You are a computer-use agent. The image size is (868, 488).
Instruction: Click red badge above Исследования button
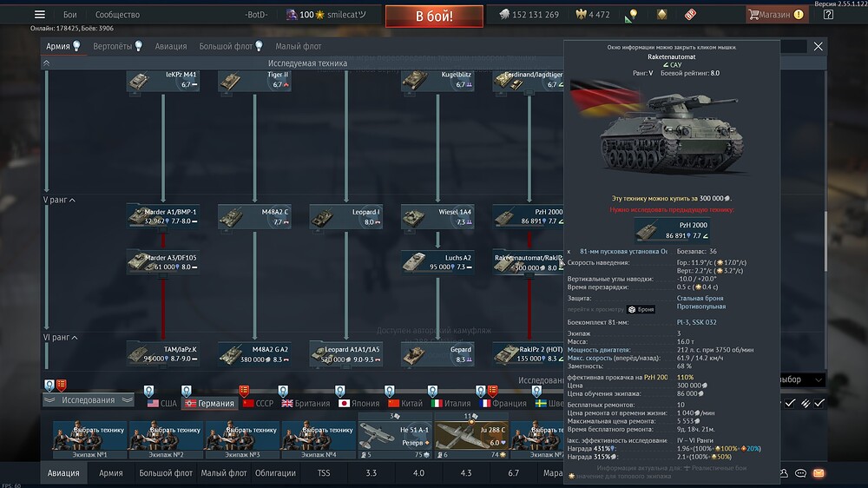click(61, 385)
